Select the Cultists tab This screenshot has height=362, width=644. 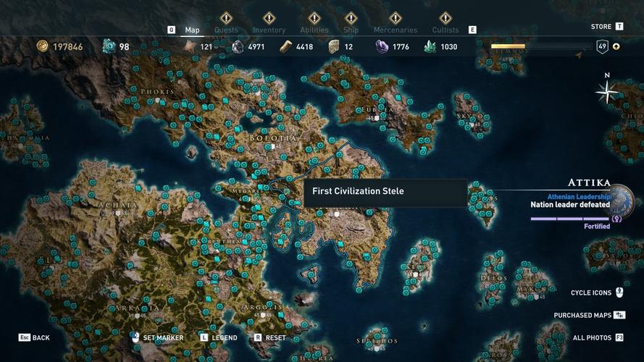[446, 30]
